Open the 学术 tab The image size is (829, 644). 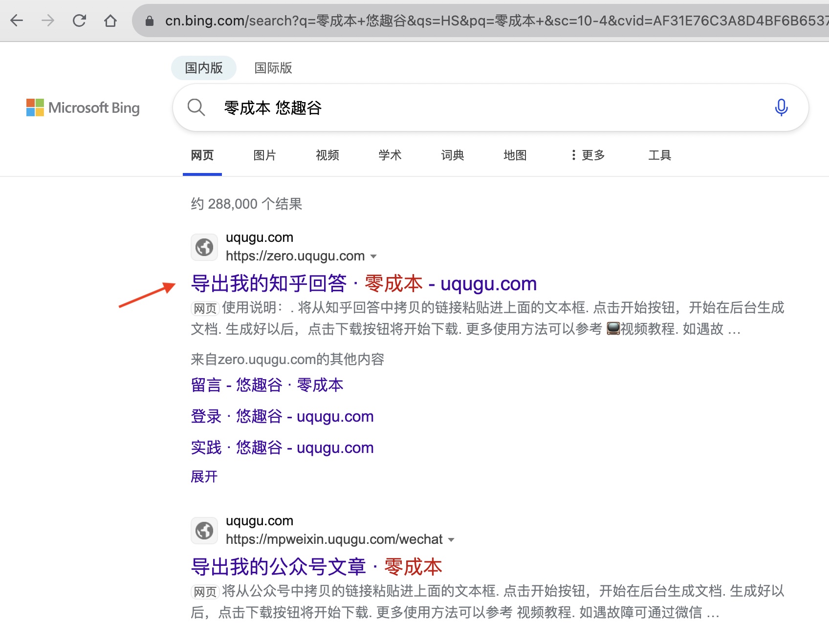pyautogui.click(x=390, y=155)
